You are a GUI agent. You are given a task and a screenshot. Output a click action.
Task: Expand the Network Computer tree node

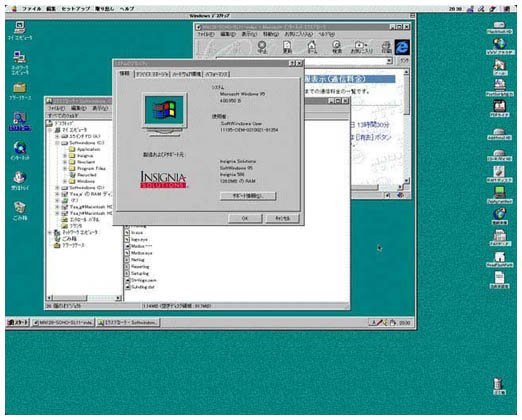(50, 232)
